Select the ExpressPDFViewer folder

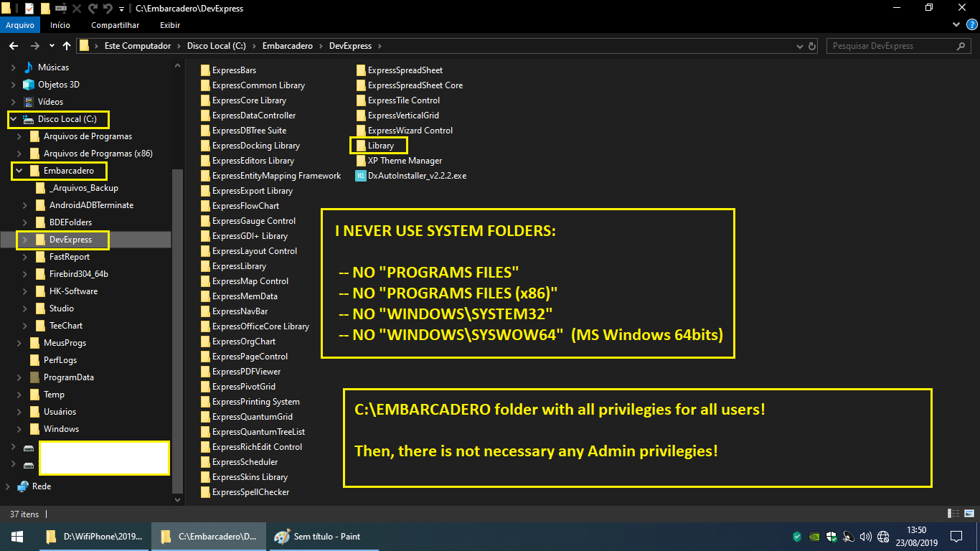click(241, 372)
